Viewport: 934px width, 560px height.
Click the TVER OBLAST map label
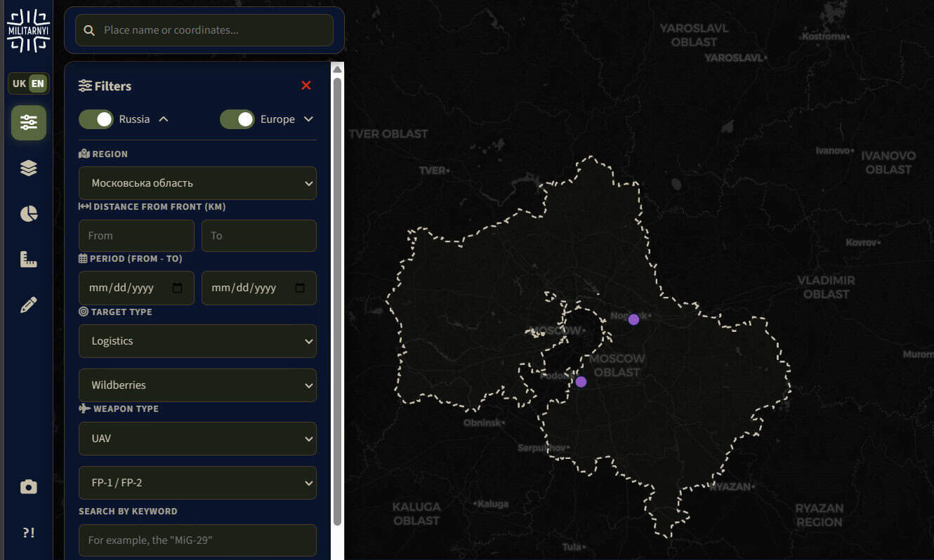click(x=388, y=133)
